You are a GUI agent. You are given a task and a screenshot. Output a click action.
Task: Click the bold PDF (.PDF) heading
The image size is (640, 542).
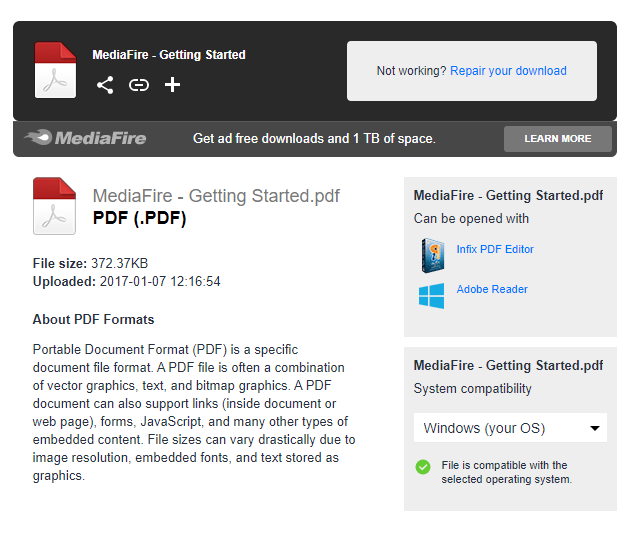[x=139, y=217]
